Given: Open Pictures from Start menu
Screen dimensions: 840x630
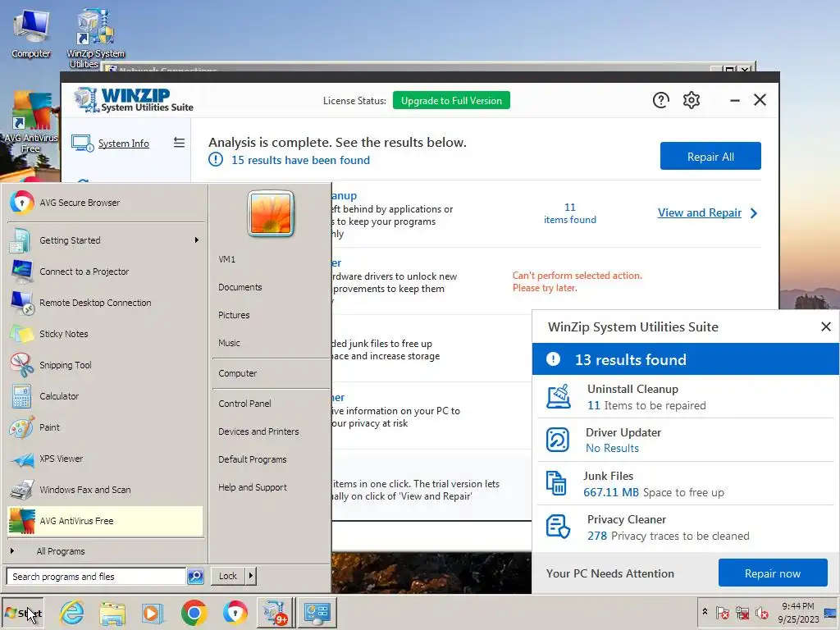Looking at the screenshot, I should [x=234, y=315].
